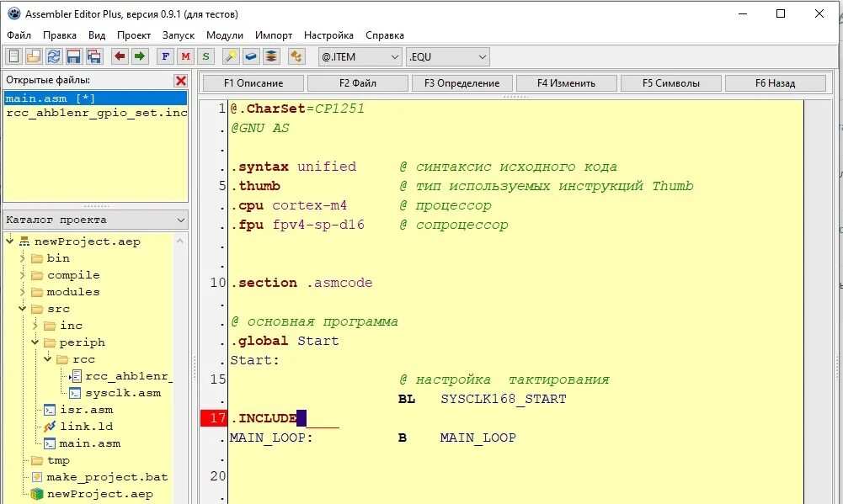Click the MAIN_LOOP: label in the code
The width and height of the screenshot is (843, 504).
[271, 438]
